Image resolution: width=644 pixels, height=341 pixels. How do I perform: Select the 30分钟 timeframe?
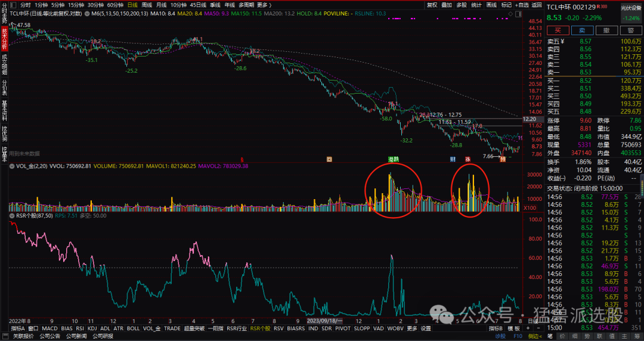[95, 5]
